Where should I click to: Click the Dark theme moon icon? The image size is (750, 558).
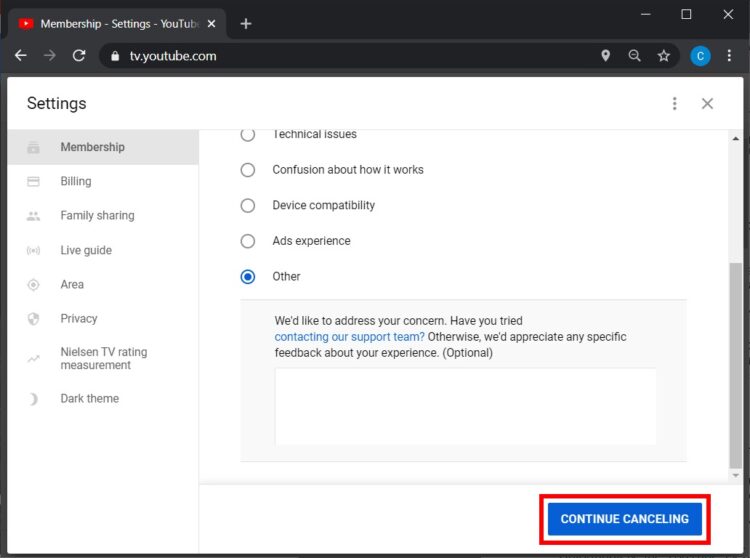click(x=33, y=399)
